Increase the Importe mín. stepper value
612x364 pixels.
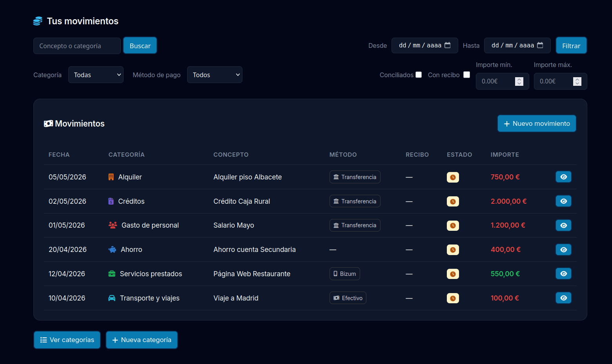pos(519,80)
